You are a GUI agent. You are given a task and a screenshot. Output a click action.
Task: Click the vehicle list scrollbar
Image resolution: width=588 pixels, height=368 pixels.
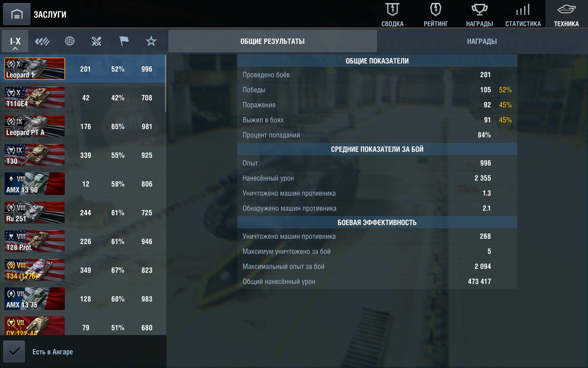coord(165,83)
